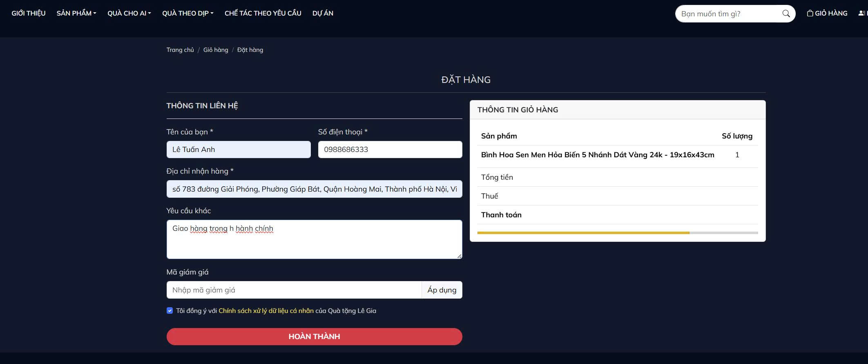Viewport: 868px width, 364px height.
Task: Click the THÔNG TIN LIÊN HỆ heading
Action: pyautogui.click(x=202, y=106)
